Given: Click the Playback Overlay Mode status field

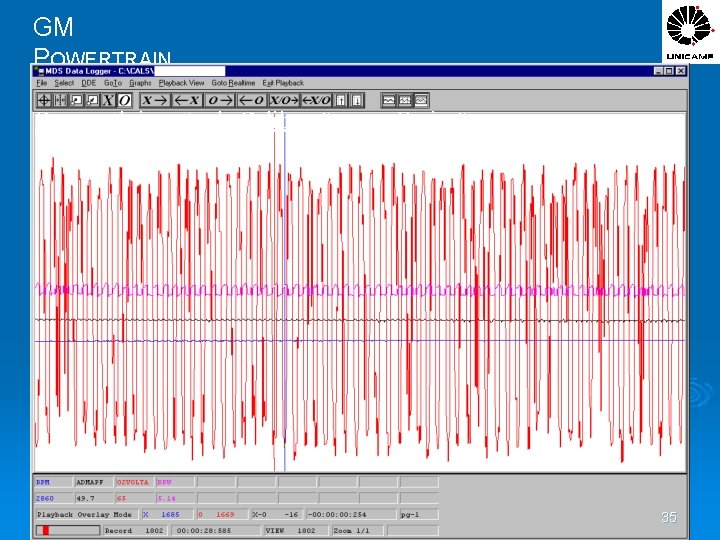Looking at the screenshot, I should point(86,514).
